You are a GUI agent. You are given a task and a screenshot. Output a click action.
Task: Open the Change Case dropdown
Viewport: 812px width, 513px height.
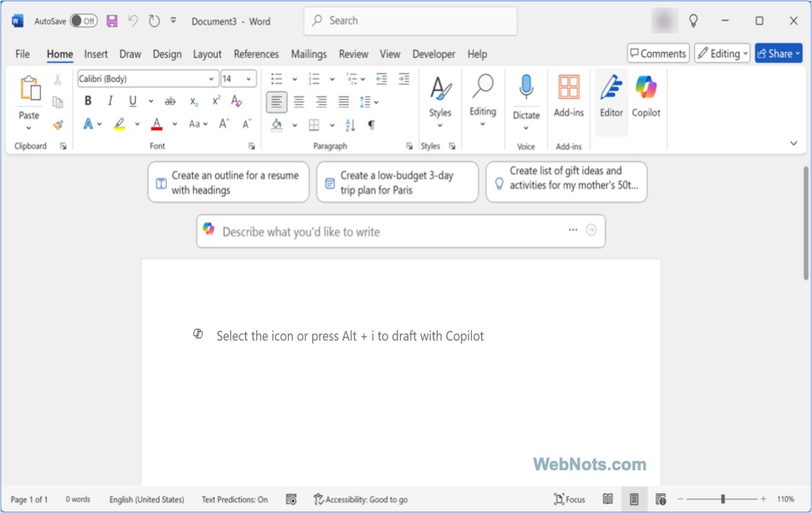(x=198, y=124)
